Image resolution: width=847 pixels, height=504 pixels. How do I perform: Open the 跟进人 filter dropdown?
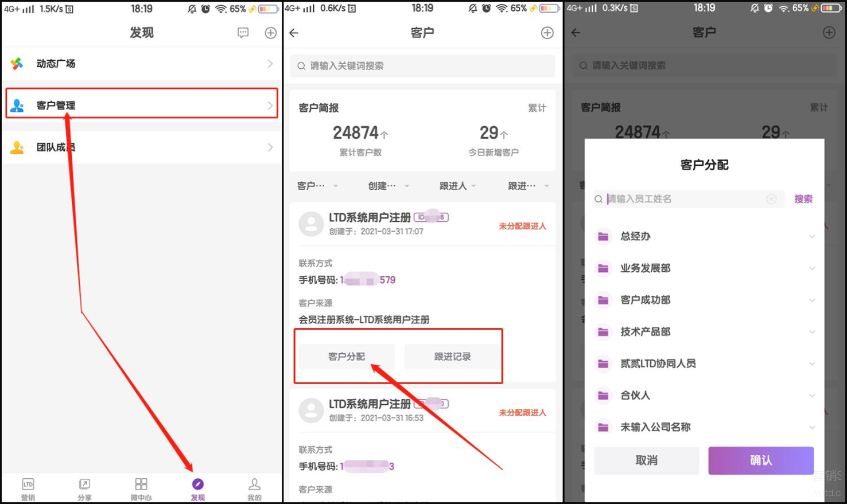457,186
